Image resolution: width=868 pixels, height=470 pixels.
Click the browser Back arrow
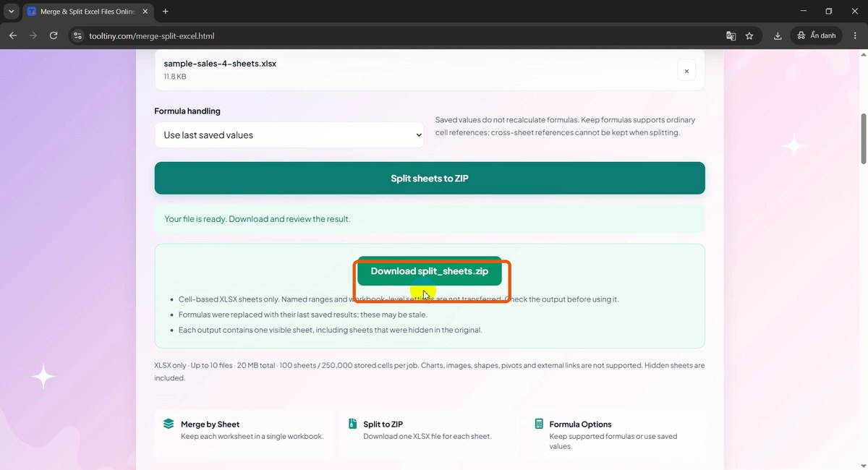(13, 35)
